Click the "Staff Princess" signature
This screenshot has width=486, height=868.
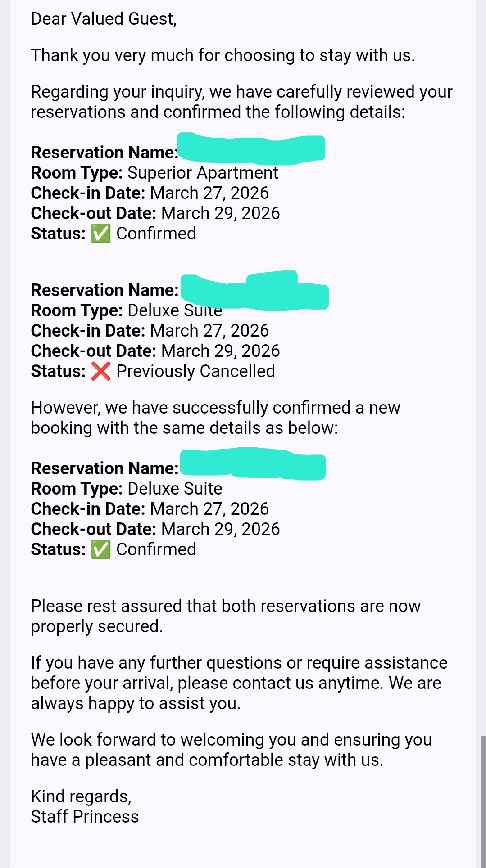tap(85, 817)
